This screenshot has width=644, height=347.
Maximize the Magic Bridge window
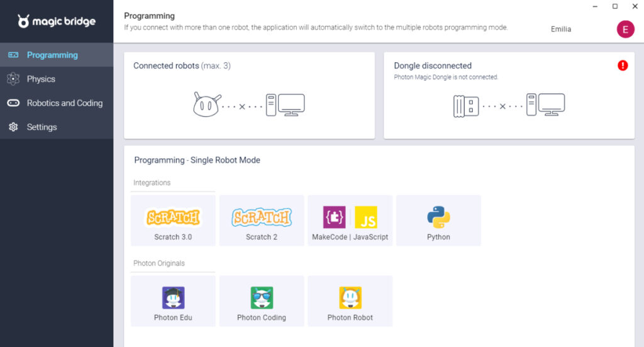coord(614,6)
